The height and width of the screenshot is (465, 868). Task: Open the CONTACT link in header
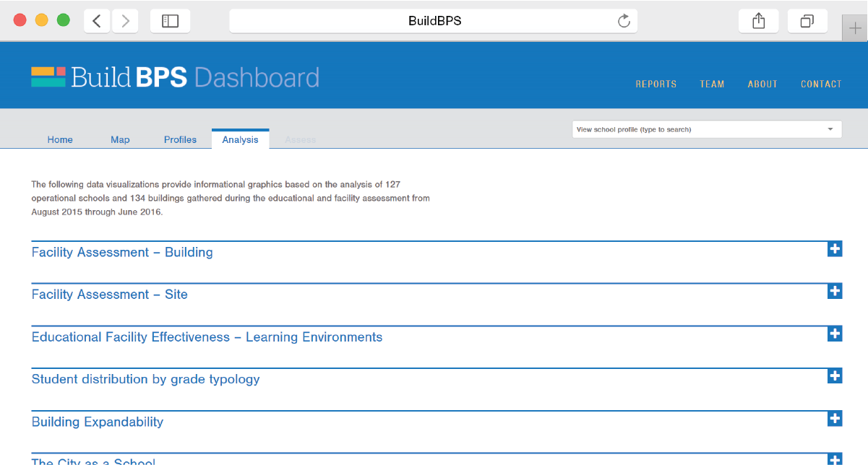(820, 84)
